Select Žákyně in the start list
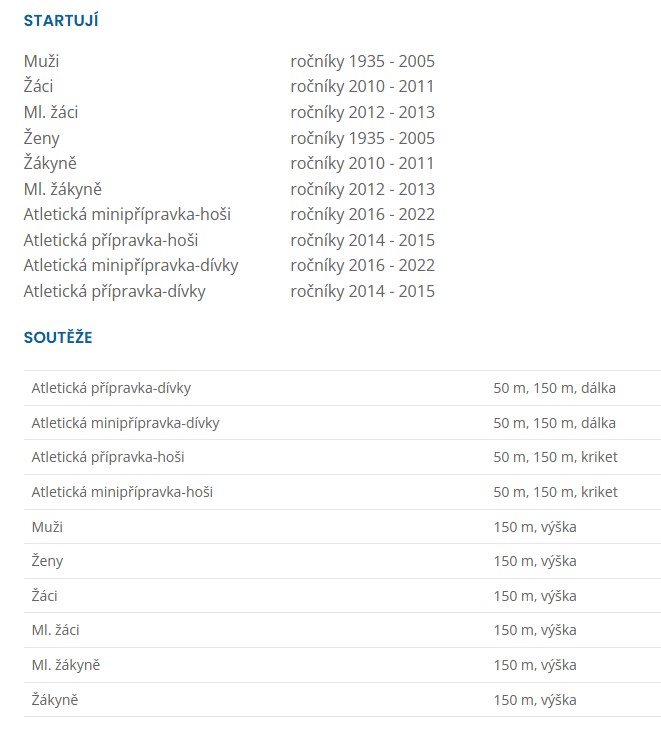This screenshot has width=661, height=733. [50, 163]
